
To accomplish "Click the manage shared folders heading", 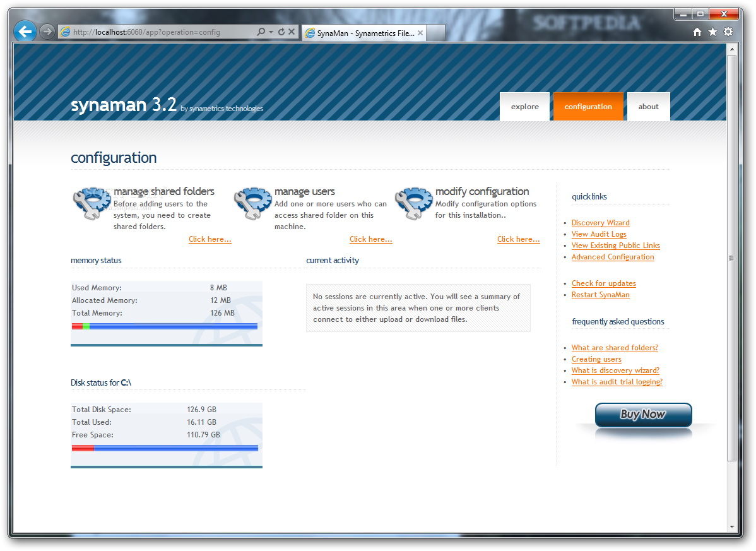I will pyautogui.click(x=164, y=191).
